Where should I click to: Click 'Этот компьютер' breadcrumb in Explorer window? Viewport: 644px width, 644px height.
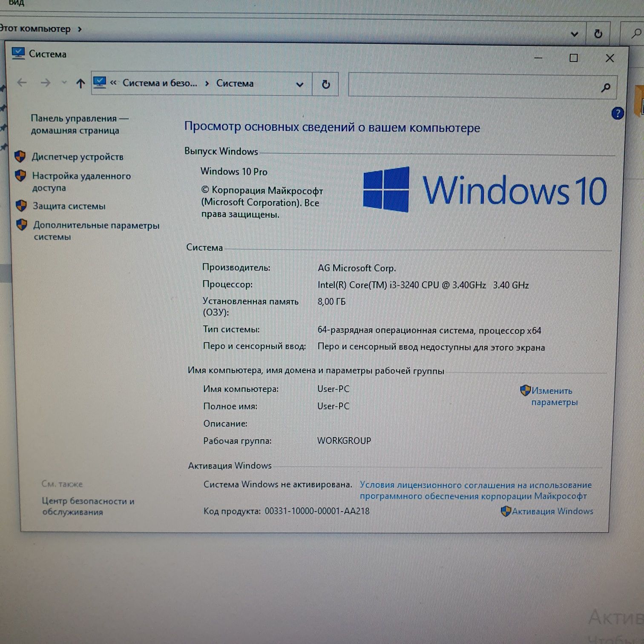(x=35, y=29)
